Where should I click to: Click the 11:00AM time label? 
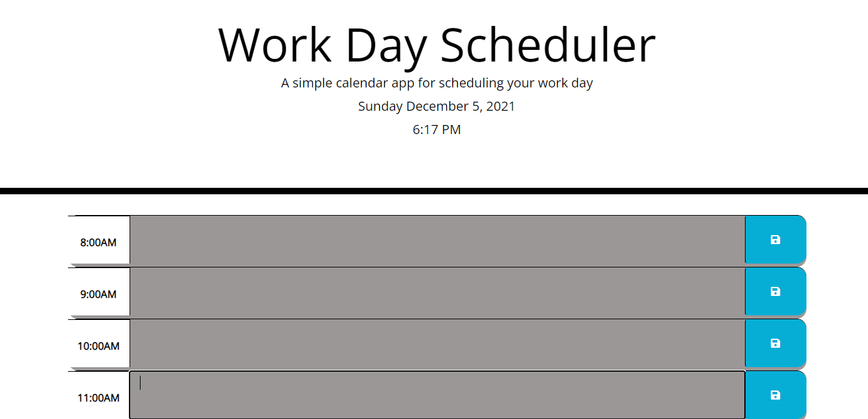pos(98,397)
